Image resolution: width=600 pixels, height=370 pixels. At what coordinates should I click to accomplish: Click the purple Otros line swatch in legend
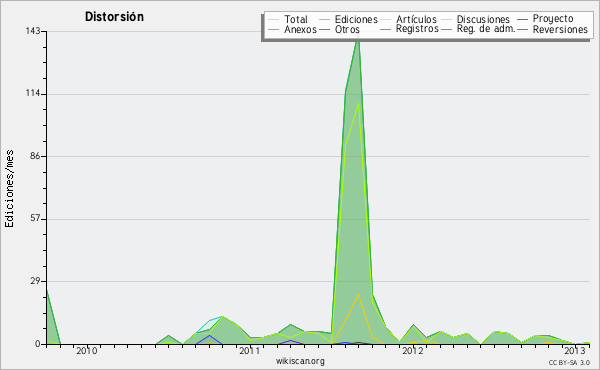[x=324, y=29]
